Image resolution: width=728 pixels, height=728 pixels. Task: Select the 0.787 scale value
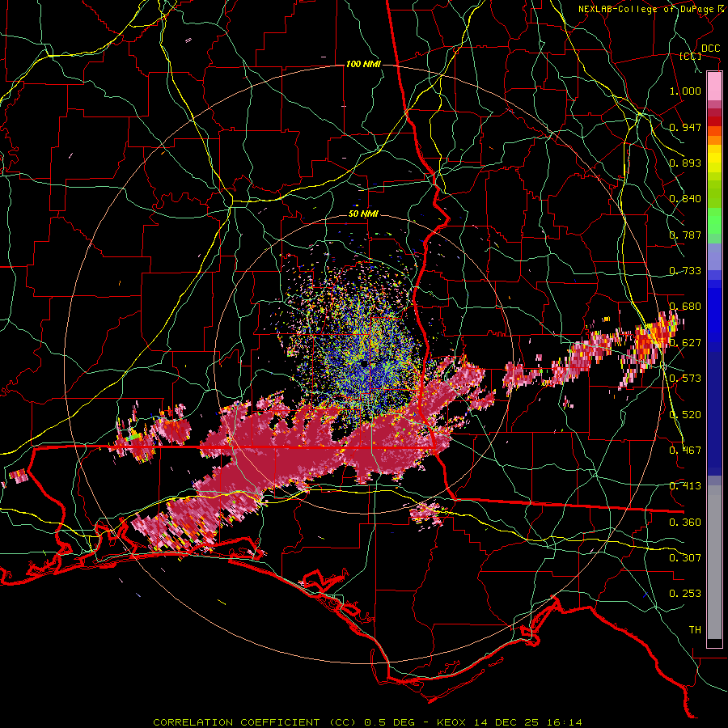[x=685, y=235]
